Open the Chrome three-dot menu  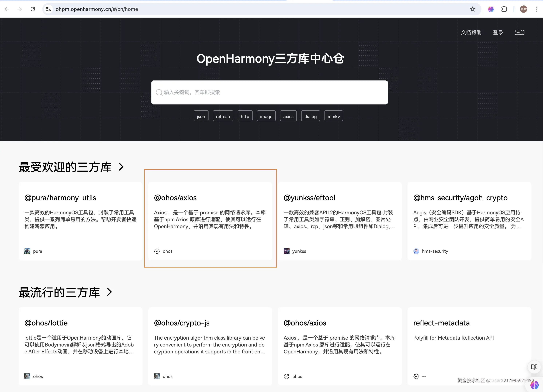[x=536, y=9]
